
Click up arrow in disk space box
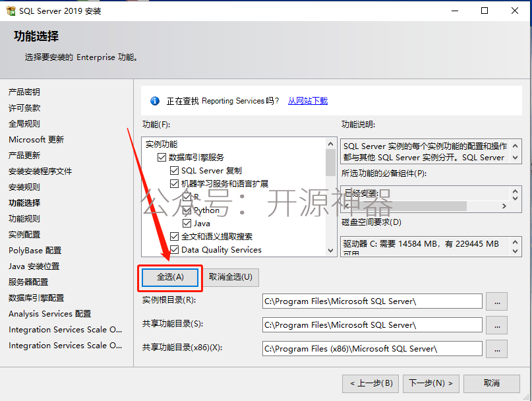[515, 242]
